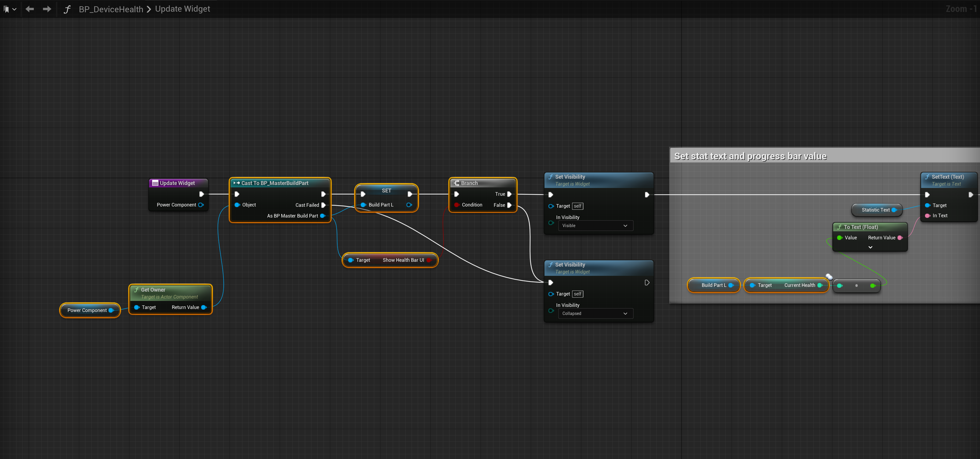980x459 pixels.
Task: Click the To Text (Float) function icon
Action: pos(839,227)
